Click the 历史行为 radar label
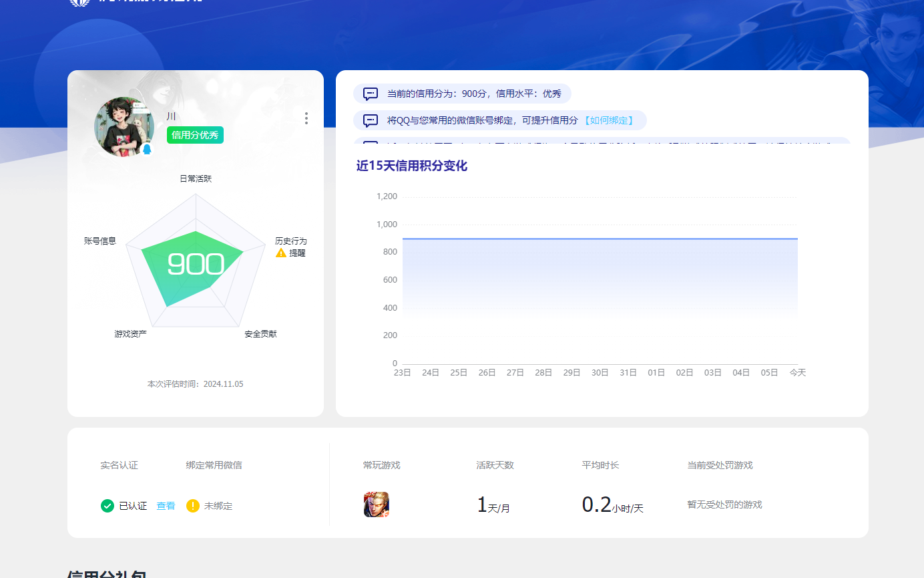924x578 pixels. (x=291, y=241)
